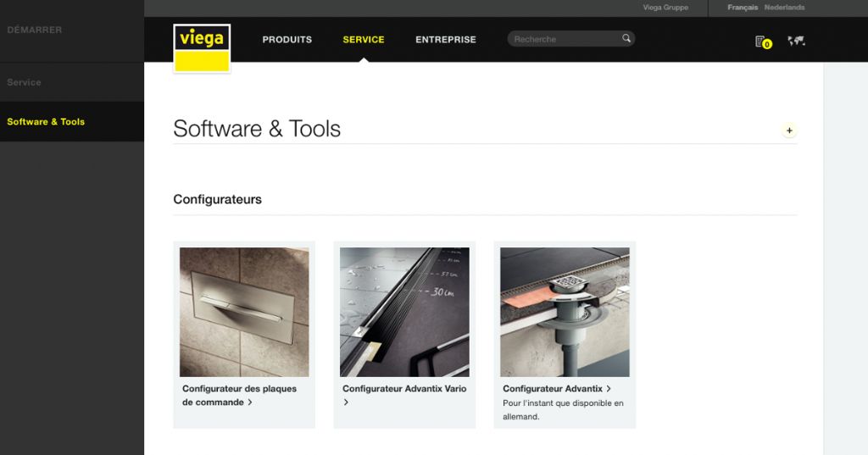
Task: Select Service in the left sidebar
Action: pos(25,82)
